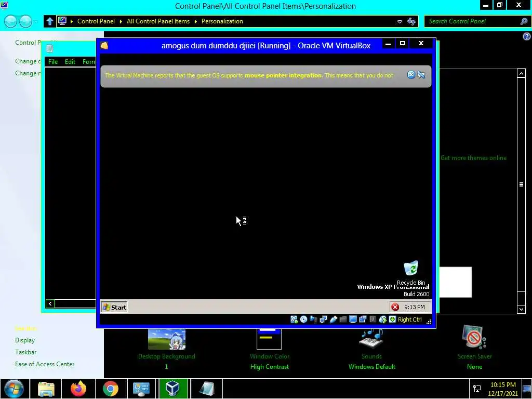
Task: Switch to Control Panel taskbar button
Action: [x=141, y=389]
